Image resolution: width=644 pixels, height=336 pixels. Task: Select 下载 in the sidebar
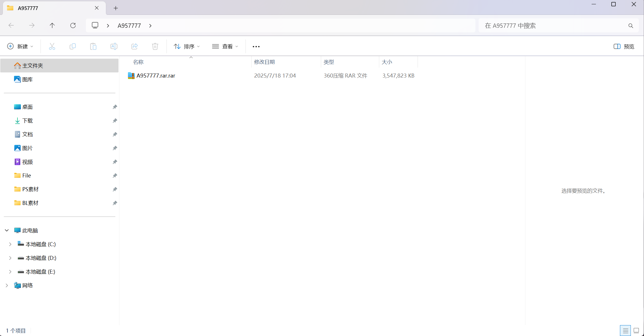27,120
